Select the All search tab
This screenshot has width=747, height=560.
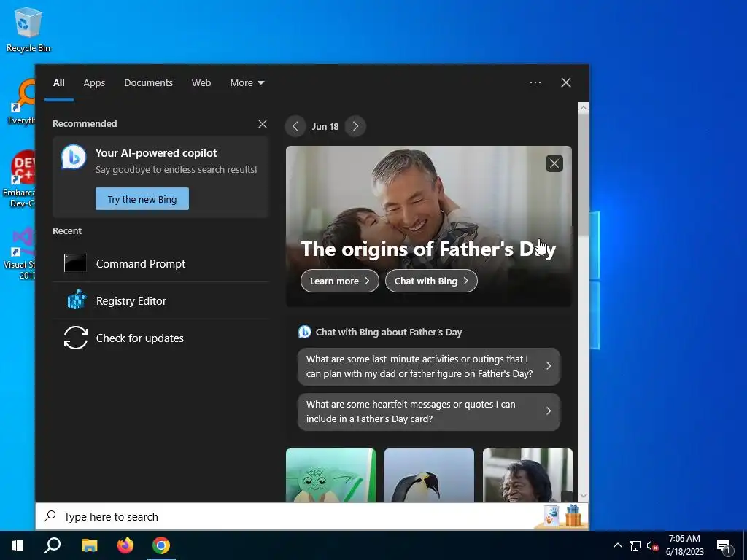pos(58,82)
